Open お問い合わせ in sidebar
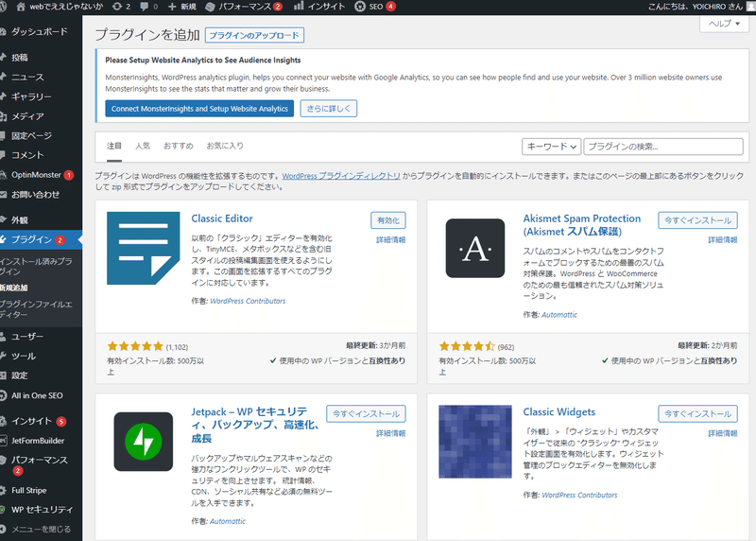This screenshot has width=756, height=541. coord(36,195)
